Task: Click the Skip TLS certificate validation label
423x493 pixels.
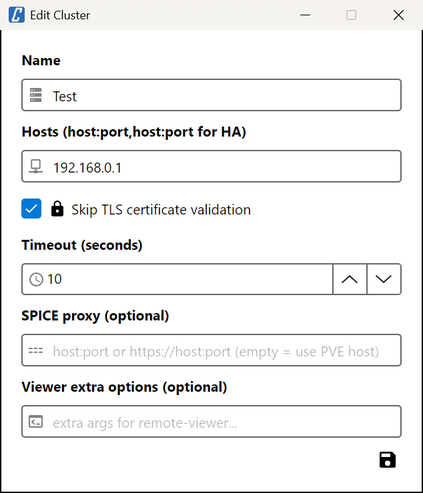Action: click(x=161, y=210)
